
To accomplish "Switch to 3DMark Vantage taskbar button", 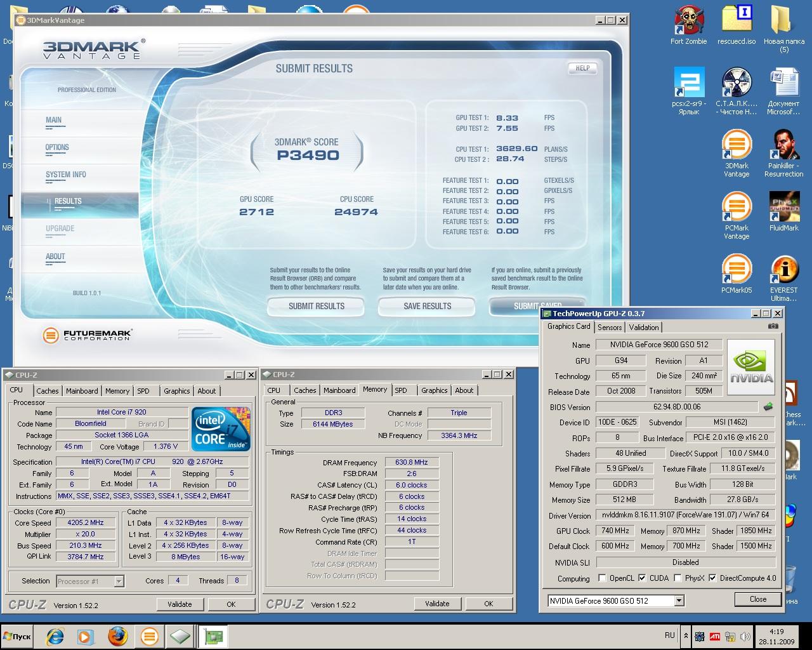I will click(149, 636).
